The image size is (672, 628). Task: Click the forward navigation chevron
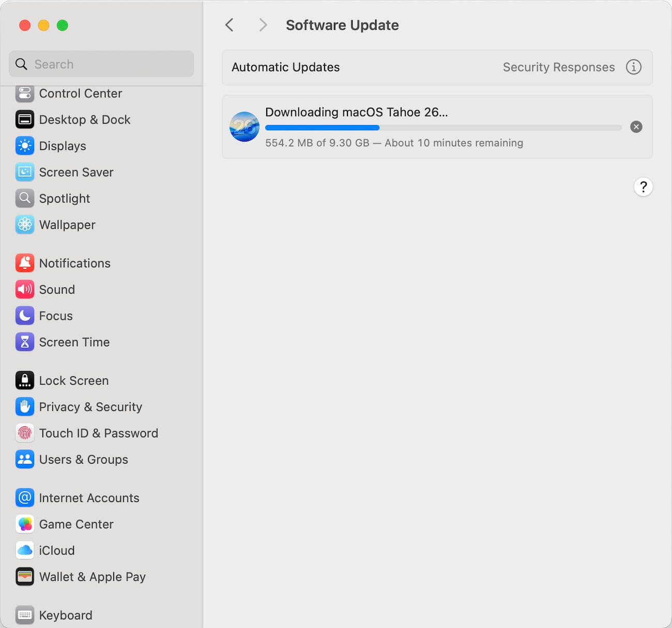263,25
